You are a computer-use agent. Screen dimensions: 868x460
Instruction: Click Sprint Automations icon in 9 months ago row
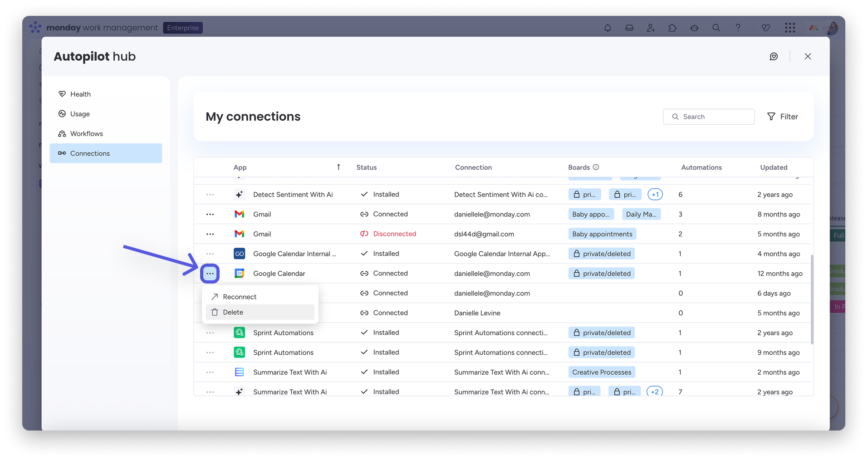[239, 352]
